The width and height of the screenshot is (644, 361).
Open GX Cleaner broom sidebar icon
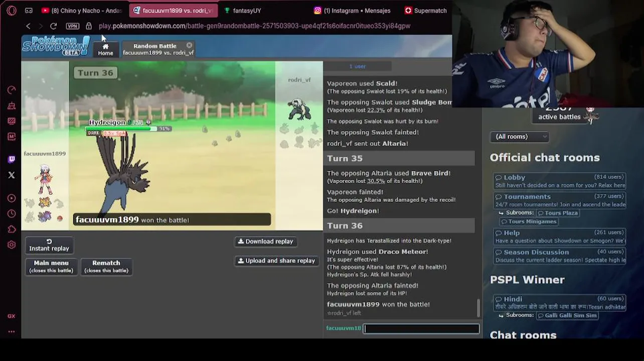pos(12,106)
